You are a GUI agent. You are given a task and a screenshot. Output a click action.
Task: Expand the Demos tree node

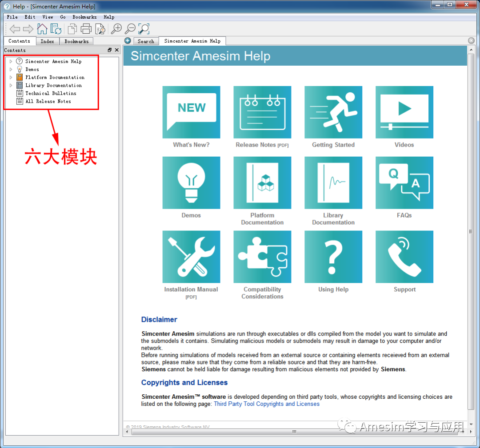coord(11,69)
